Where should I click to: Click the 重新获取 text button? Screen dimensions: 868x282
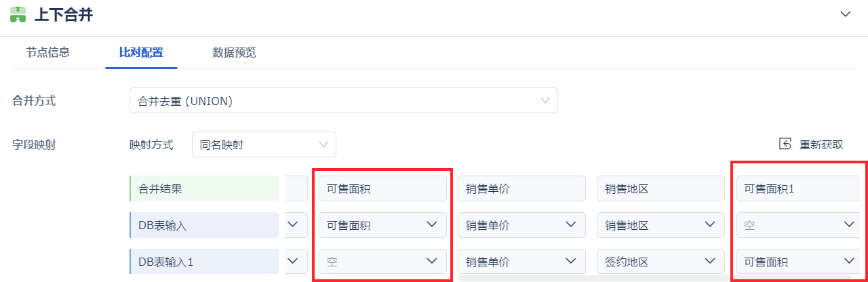(x=821, y=144)
